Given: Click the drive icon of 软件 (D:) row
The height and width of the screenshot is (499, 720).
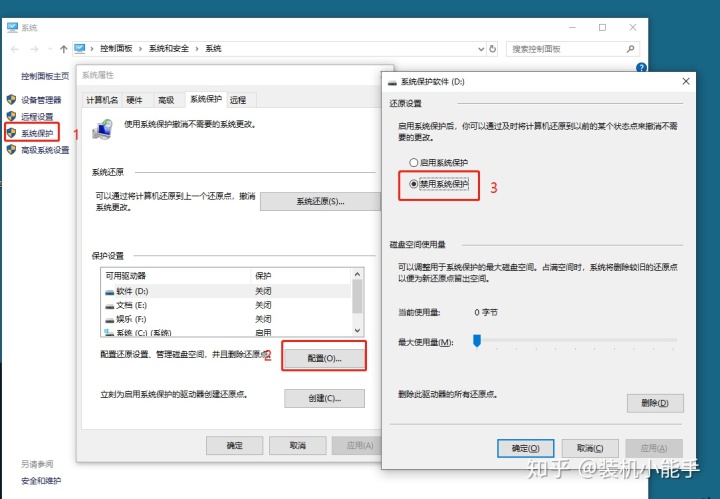Looking at the screenshot, I should 109,292.
